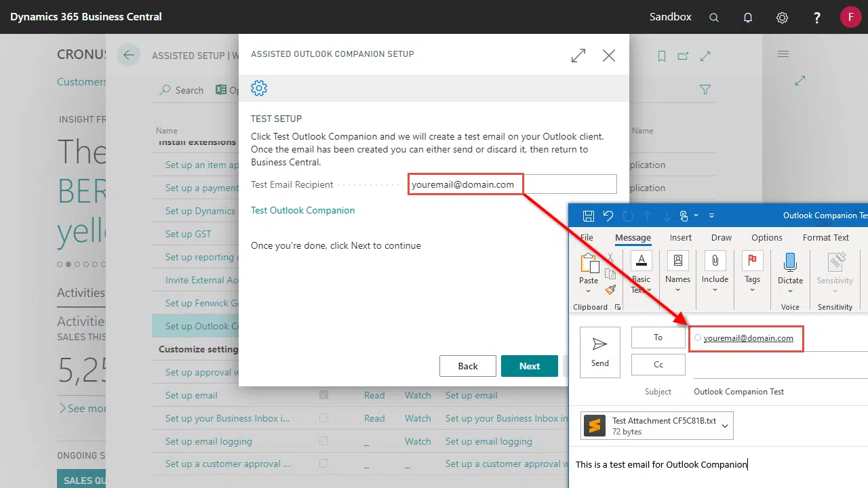This screenshot has height=488, width=868.
Task: Expand the Test Attachment dropdown arrow
Action: 725,426
